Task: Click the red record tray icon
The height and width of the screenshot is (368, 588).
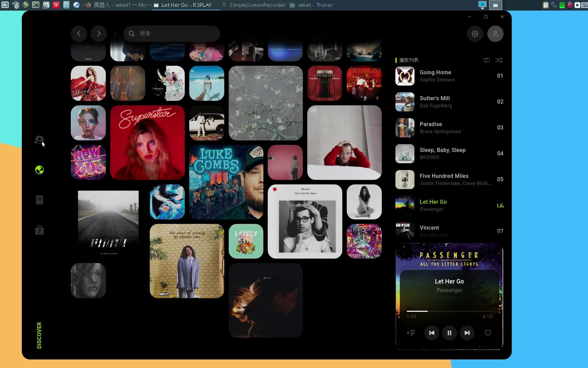Action: 570,5
